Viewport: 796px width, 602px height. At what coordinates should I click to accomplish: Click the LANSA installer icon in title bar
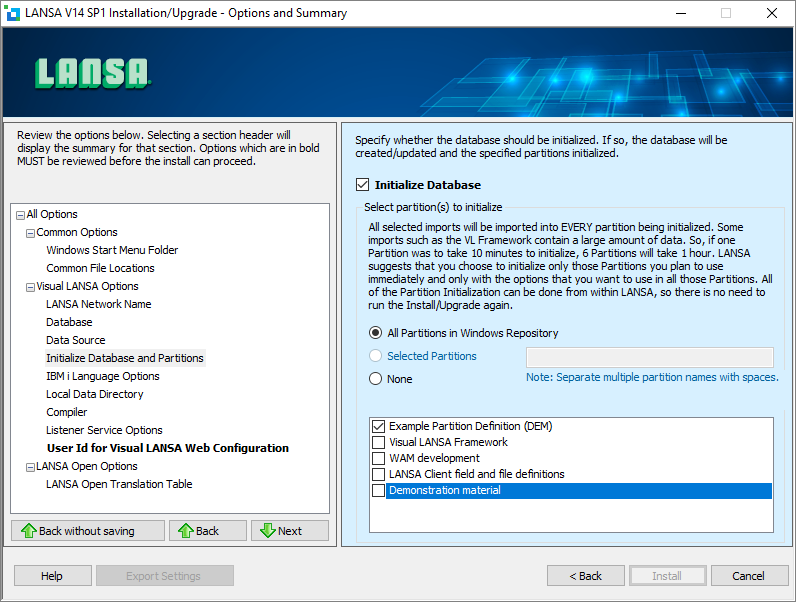click(12, 13)
